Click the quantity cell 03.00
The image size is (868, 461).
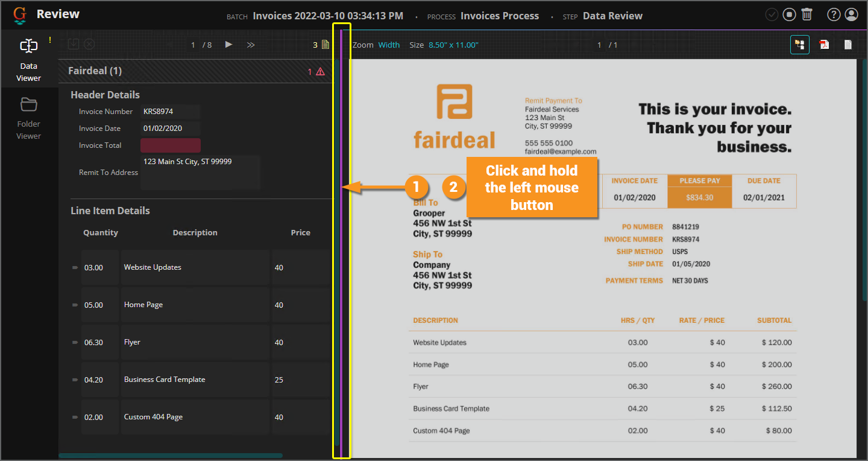tap(100, 267)
